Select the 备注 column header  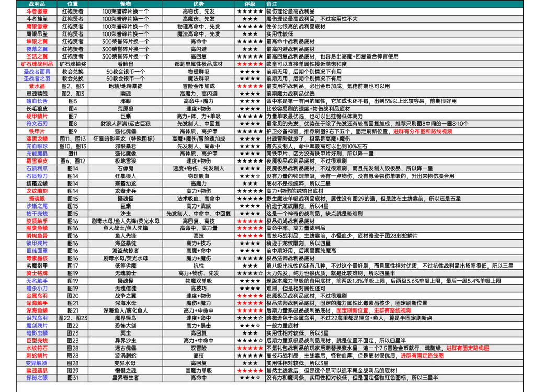tap(394, 4)
